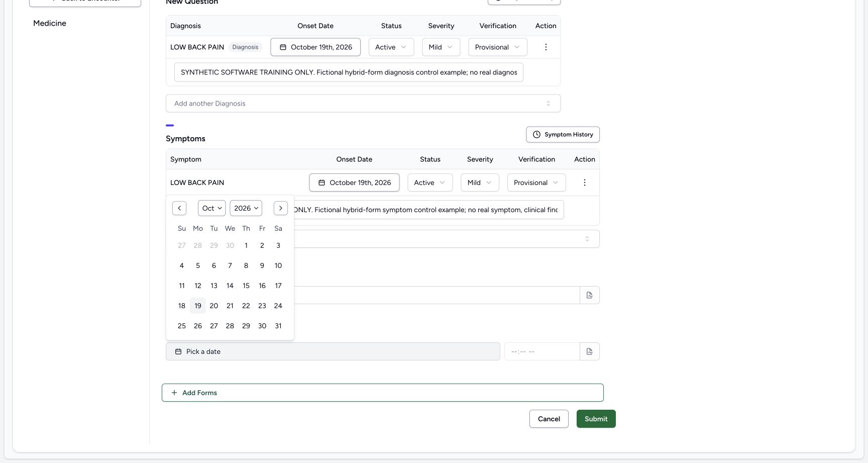Click the Diagnosis tag beside LOW BACK PAIN

click(x=245, y=47)
